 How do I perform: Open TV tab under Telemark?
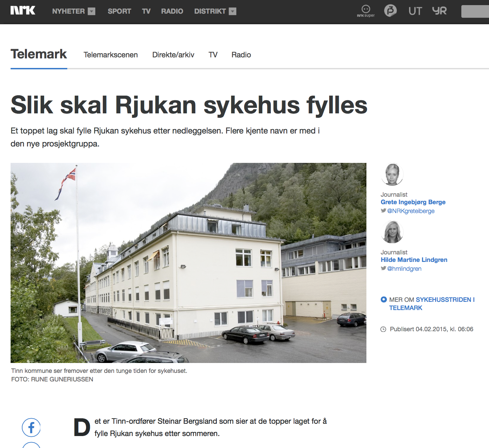click(213, 55)
